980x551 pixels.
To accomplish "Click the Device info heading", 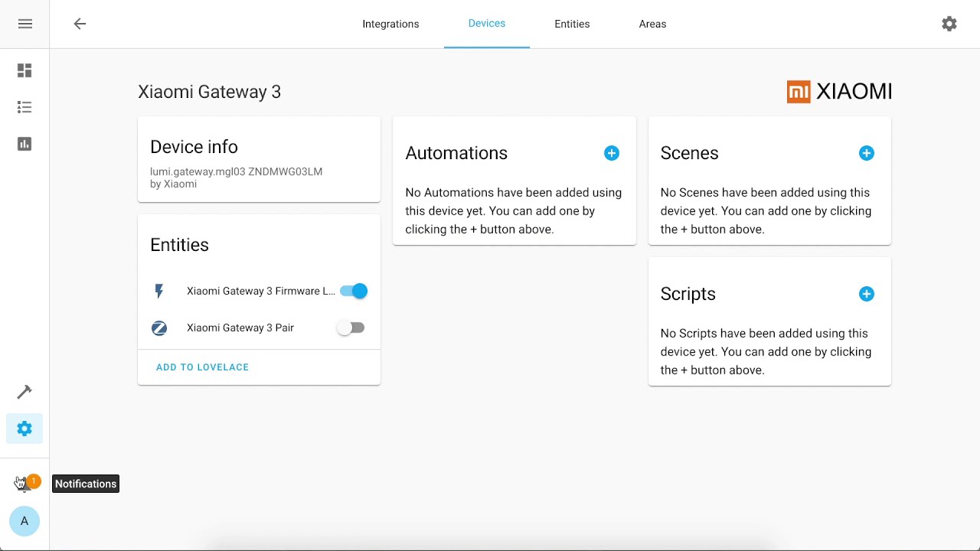I will tap(194, 147).
